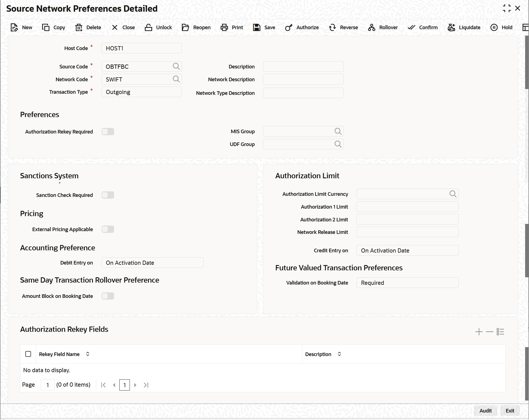Click the New toolbar icon
Screen dimensions: 529x420
click(14, 28)
